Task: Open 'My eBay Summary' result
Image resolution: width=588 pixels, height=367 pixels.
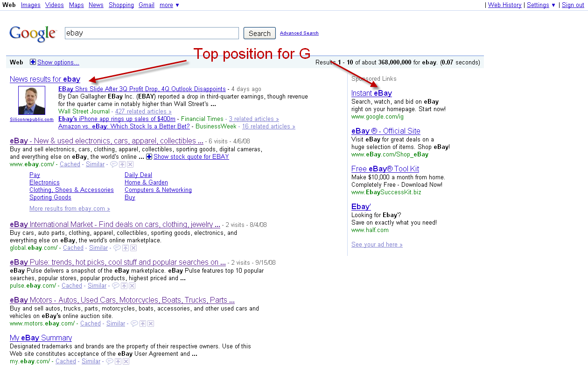Action: (41, 338)
